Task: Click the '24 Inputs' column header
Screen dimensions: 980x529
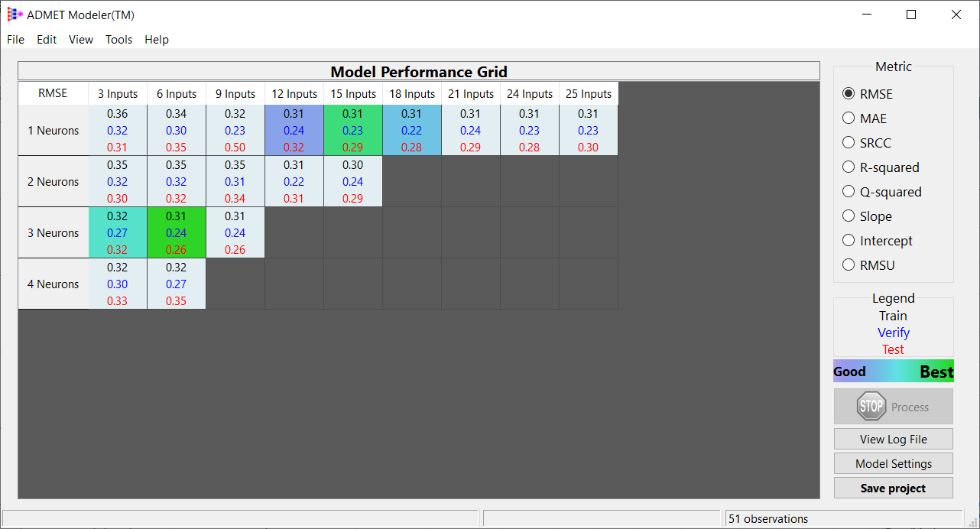Action: 529,94
